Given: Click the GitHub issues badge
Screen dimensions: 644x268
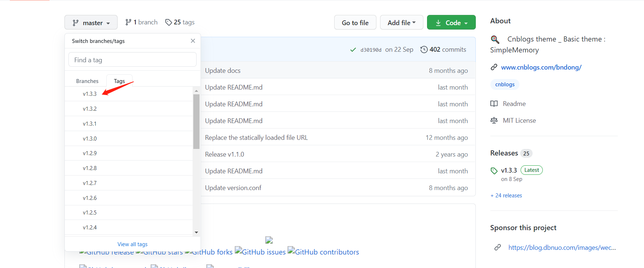Looking at the screenshot, I should (x=260, y=252).
